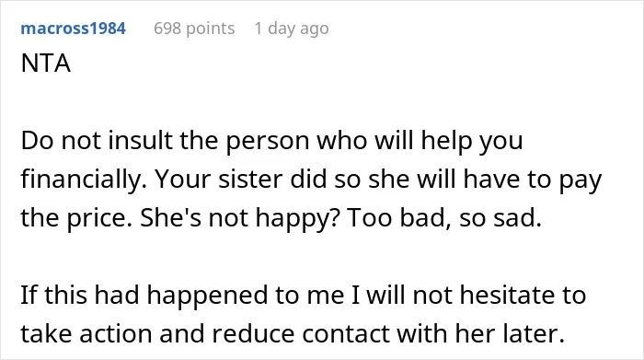
Task: Click the phrase Too bad, so sad.
Action: (x=444, y=218)
